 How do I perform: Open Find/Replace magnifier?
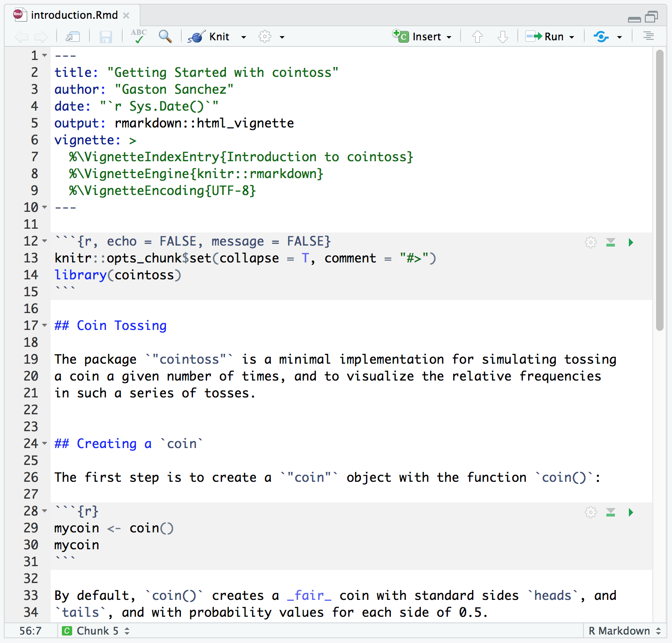165,36
